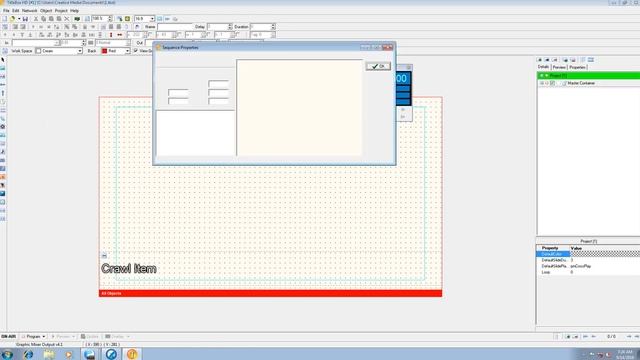Click OK in Sequence Properties dialog
Viewport: 640px width, 360px height.
click(378, 66)
